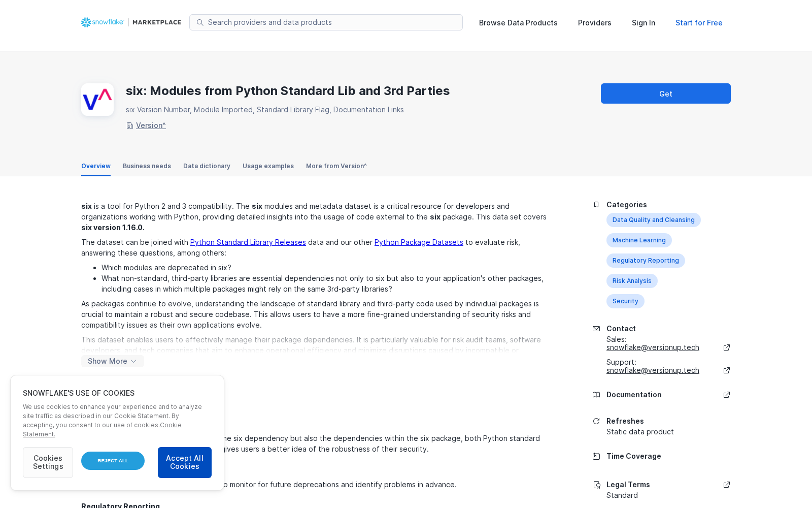The image size is (812, 508).
Task: Click the Refreshes circular arrow icon
Action: pos(596,421)
